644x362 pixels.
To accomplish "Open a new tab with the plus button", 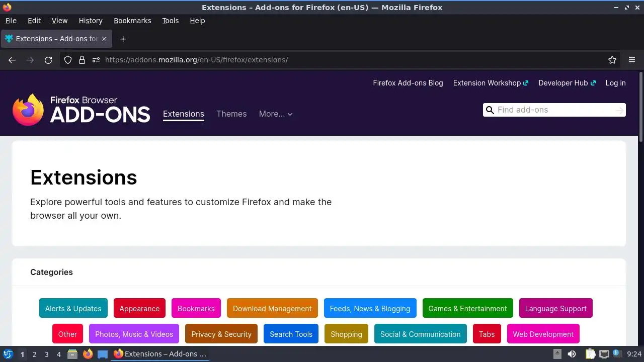I will tap(123, 39).
